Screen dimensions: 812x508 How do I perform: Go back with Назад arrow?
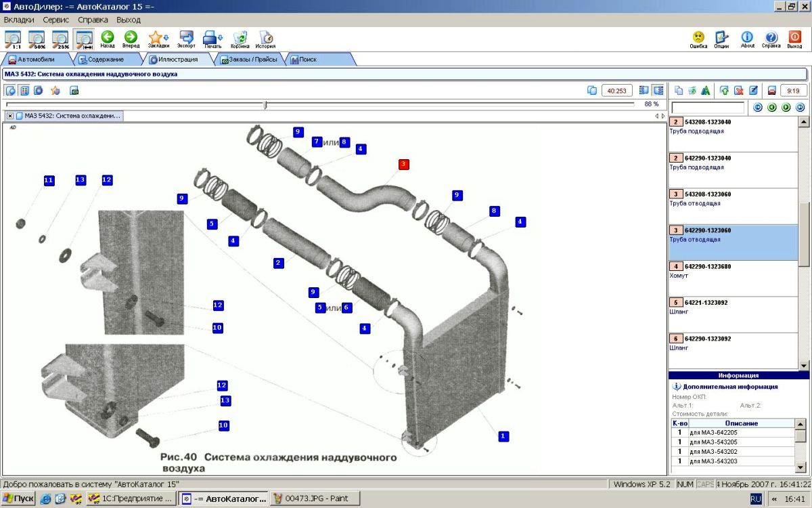point(107,39)
